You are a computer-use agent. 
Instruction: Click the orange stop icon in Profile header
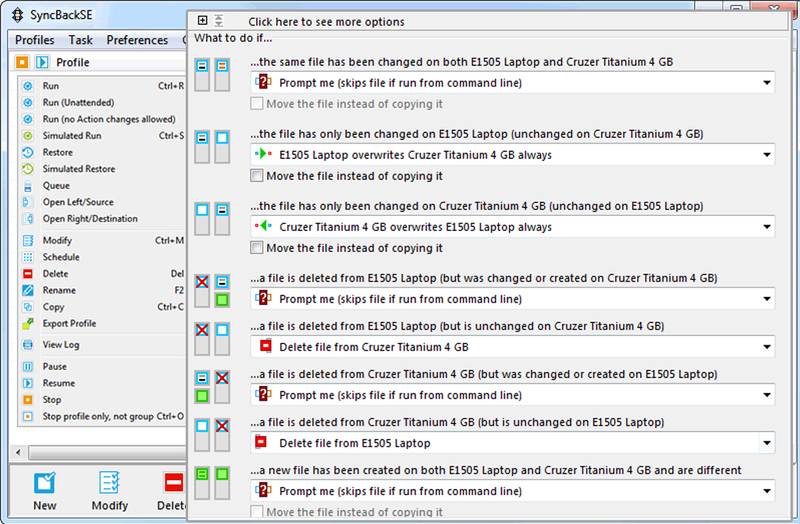click(x=22, y=62)
